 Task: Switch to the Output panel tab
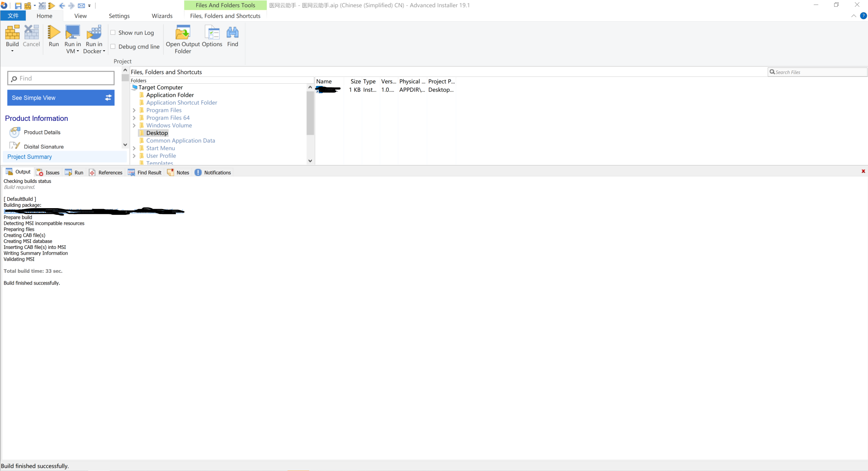pos(18,172)
